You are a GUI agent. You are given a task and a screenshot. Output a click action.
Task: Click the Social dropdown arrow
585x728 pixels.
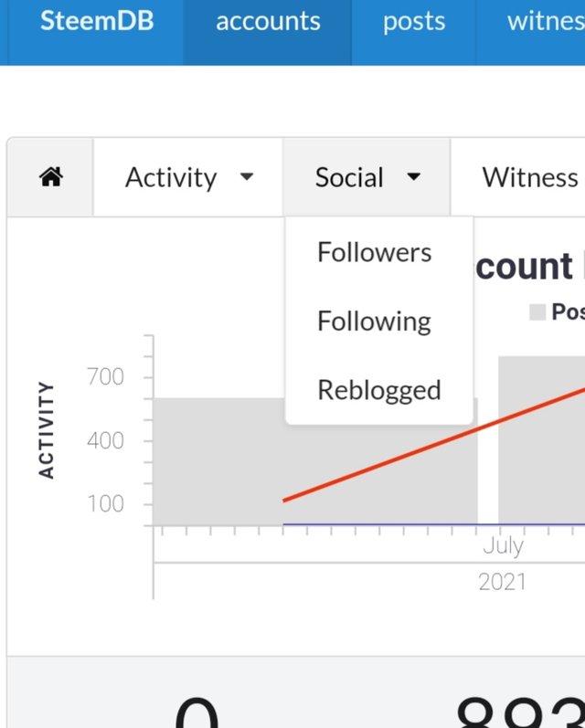tap(413, 176)
